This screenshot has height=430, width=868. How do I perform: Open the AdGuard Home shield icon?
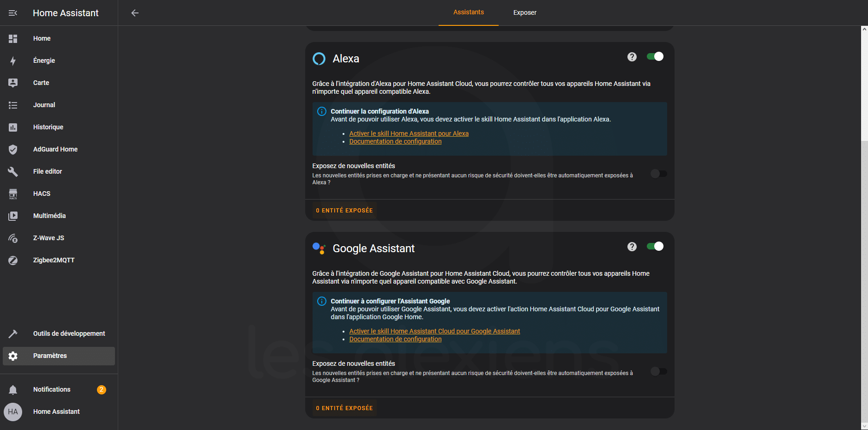[x=13, y=150]
